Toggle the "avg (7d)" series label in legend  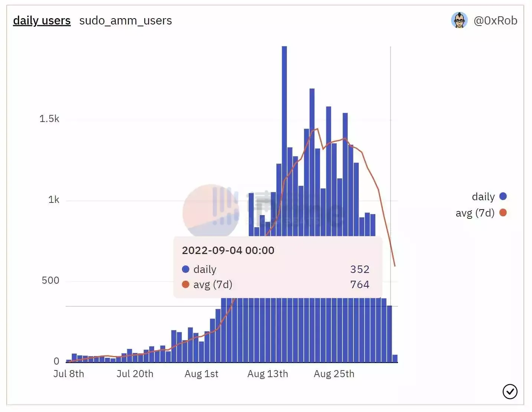(475, 213)
